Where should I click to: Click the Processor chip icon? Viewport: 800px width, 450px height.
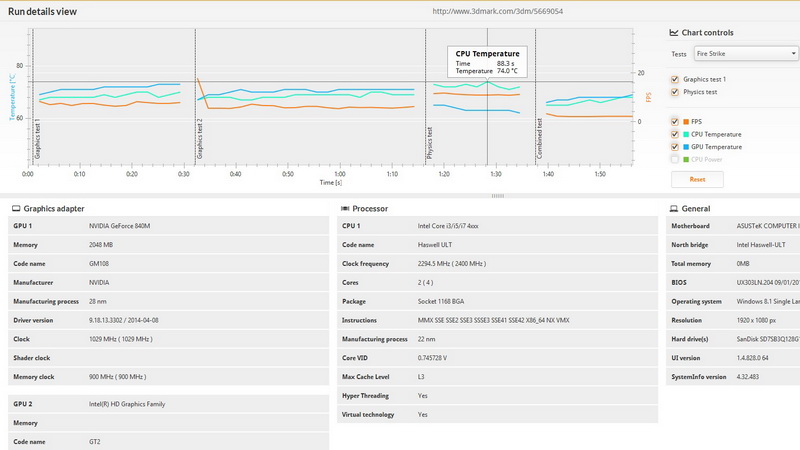point(345,209)
